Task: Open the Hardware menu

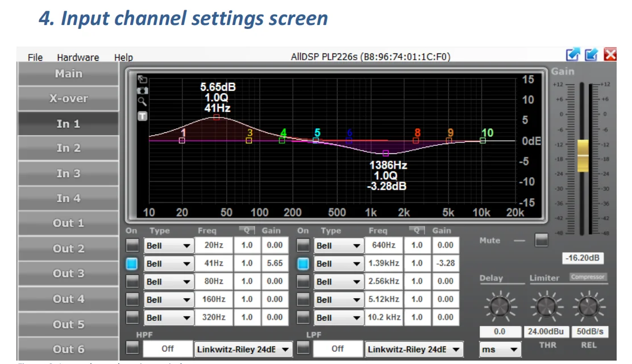Action: 78,57
